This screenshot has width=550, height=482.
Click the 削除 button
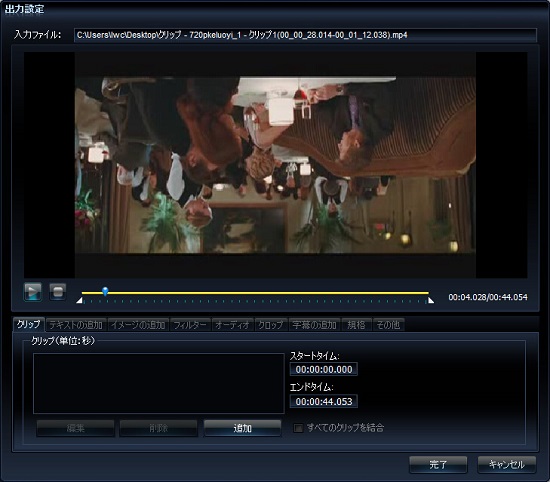click(x=159, y=428)
